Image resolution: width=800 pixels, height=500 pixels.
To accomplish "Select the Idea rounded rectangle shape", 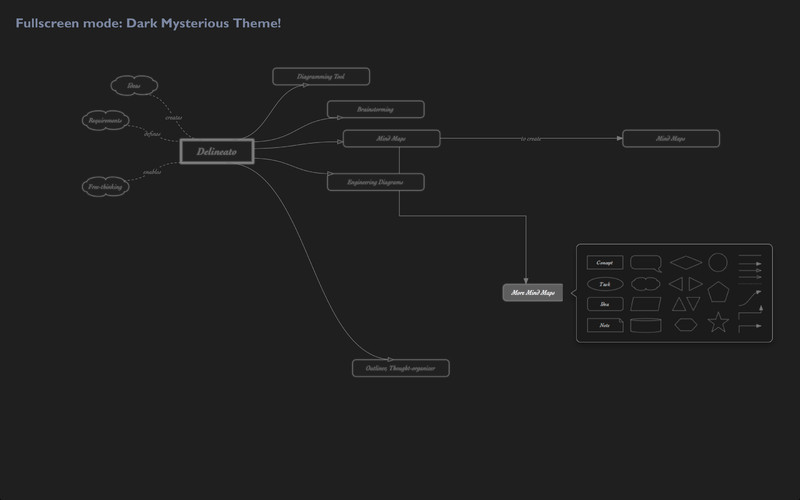I will (x=605, y=304).
